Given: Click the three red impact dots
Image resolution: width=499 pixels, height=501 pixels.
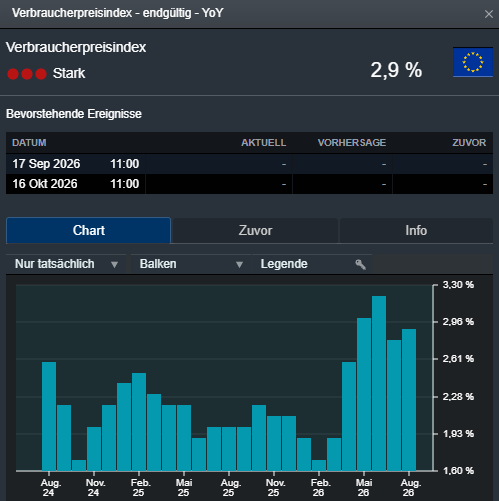Looking at the screenshot, I should click(27, 74).
